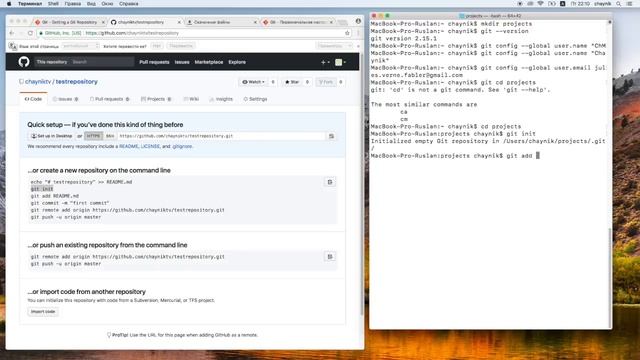Click the .gitignore link
Screen dimensions: 640x360
(x=182, y=146)
